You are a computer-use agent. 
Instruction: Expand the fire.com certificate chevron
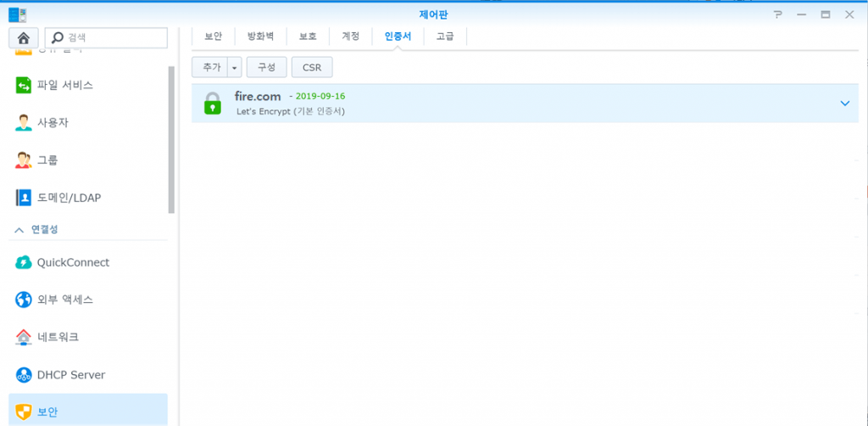pos(845,103)
